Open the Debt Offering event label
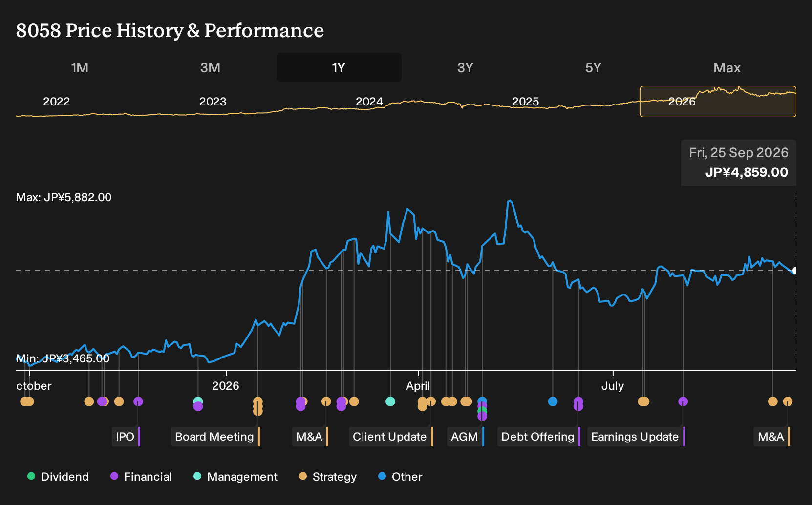The height and width of the screenshot is (505, 812). click(x=539, y=437)
